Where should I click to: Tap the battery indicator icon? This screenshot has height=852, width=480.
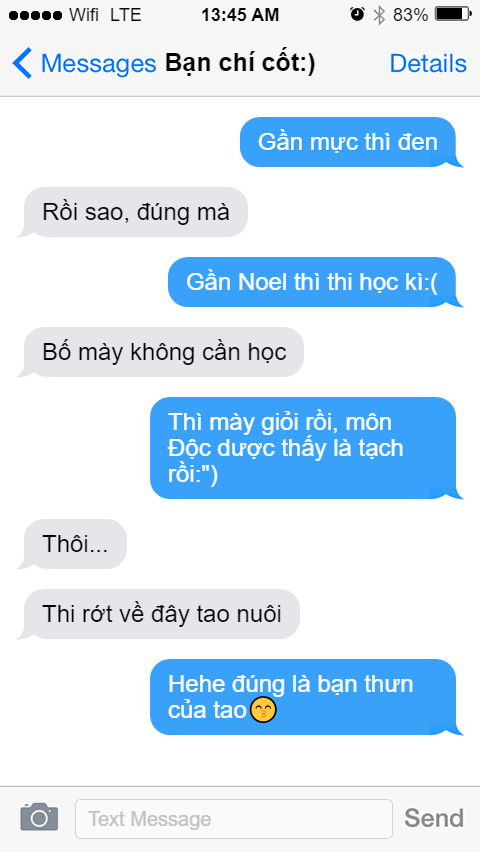tap(453, 15)
